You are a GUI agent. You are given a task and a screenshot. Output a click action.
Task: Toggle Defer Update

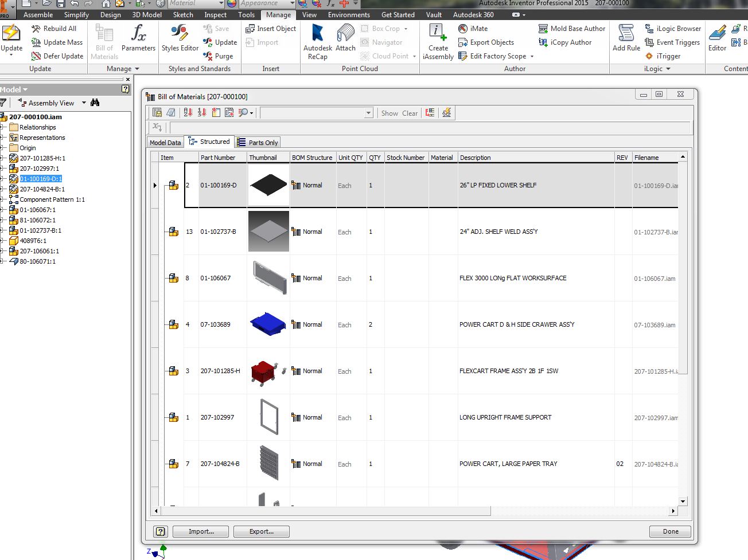click(x=57, y=56)
